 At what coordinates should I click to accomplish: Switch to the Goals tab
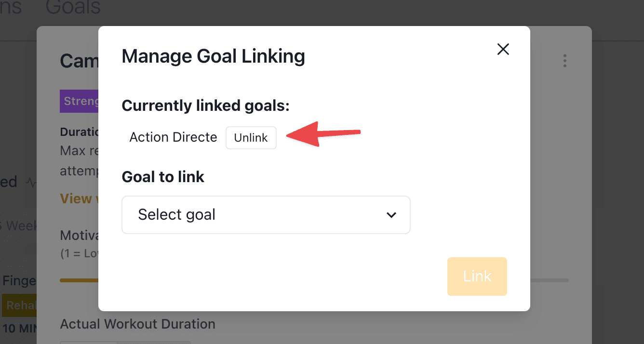[73, 7]
